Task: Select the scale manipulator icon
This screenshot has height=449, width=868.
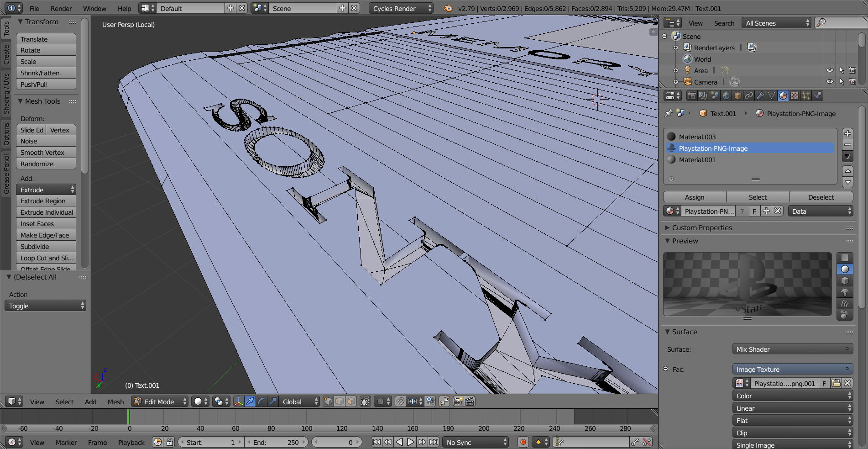Action: click(x=273, y=401)
